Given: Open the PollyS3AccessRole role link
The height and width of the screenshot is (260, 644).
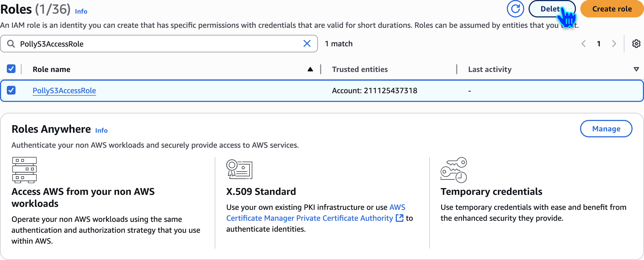Looking at the screenshot, I should [64, 90].
